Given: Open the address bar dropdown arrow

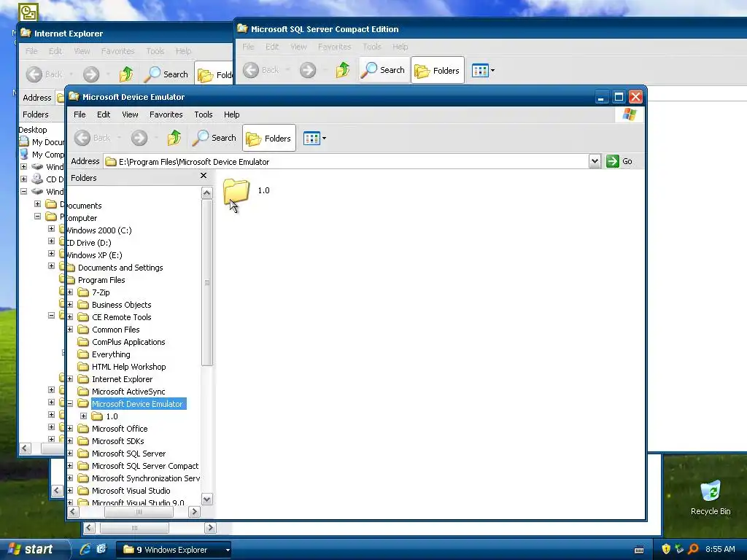Looking at the screenshot, I should pyautogui.click(x=595, y=161).
